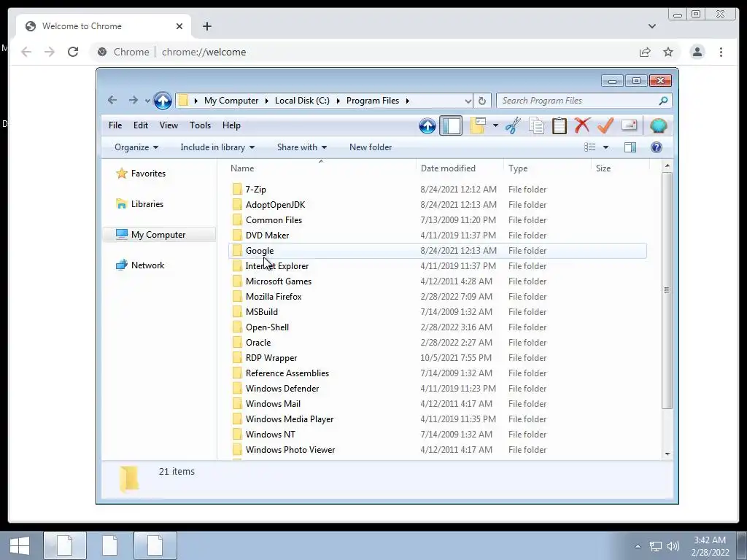Open the view options dropdown arrow
The height and width of the screenshot is (560, 747).
606,147
